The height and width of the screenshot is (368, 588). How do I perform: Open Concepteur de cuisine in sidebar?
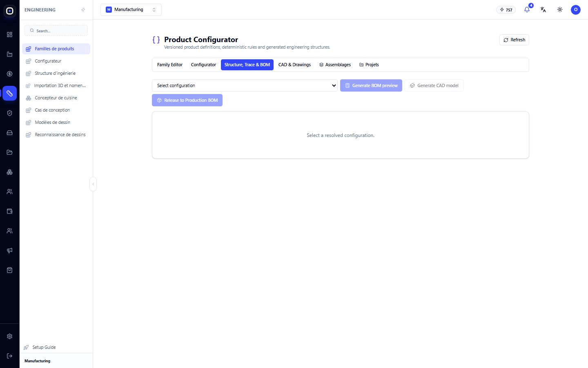click(x=56, y=98)
